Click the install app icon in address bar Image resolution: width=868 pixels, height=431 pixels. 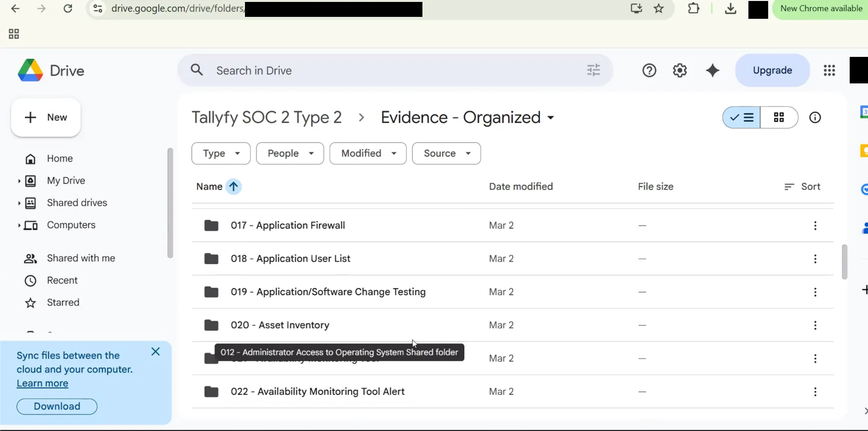(636, 8)
